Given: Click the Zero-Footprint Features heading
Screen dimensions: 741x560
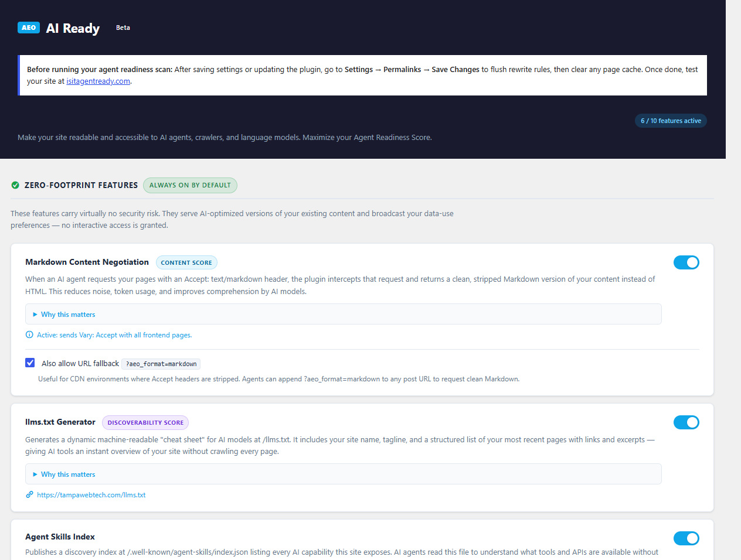Looking at the screenshot, I should (81, 185).
